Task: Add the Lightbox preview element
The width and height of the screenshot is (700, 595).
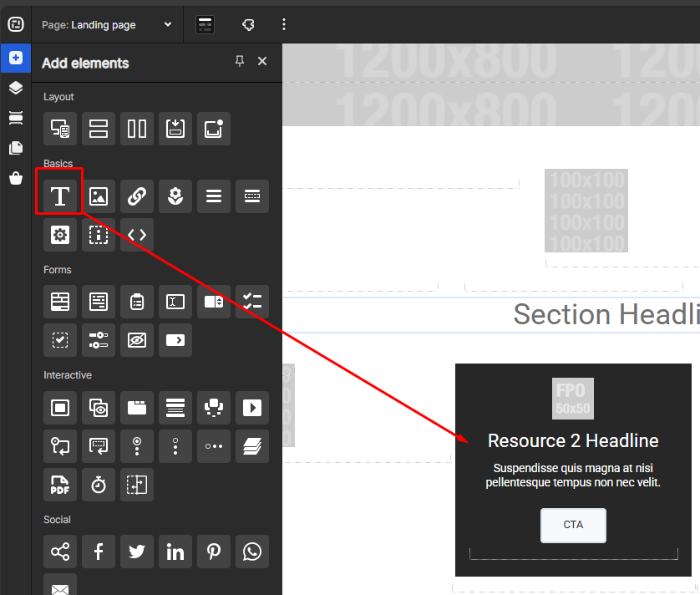Action: click(99, 407)
